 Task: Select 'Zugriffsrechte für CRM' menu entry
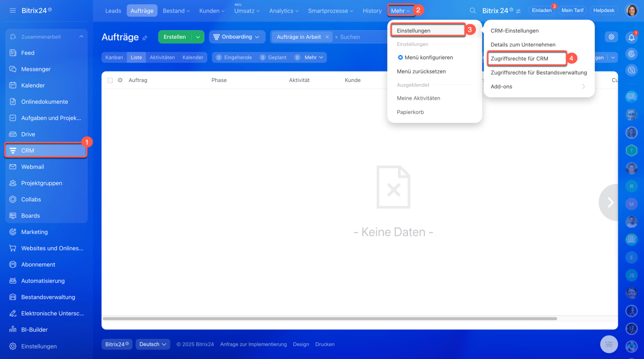(x=519, y=59)
